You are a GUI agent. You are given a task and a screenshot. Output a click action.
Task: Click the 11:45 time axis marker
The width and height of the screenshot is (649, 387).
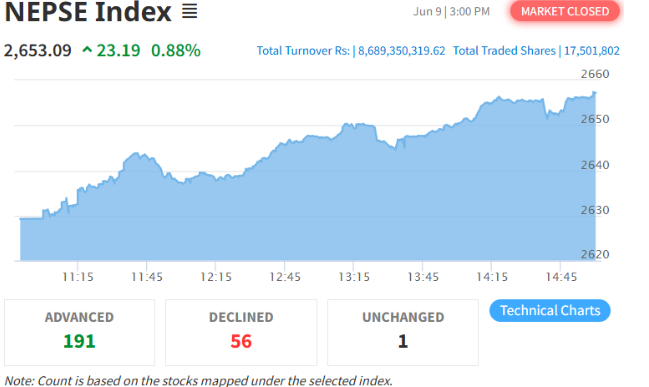coord(147,277)
